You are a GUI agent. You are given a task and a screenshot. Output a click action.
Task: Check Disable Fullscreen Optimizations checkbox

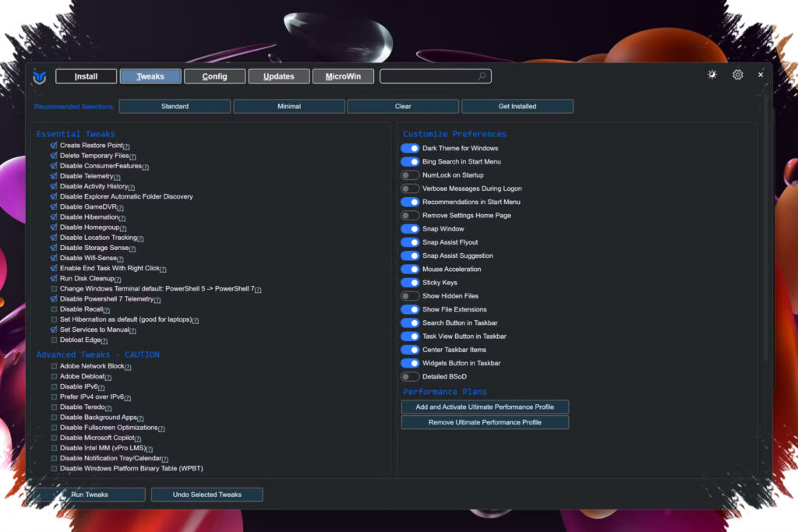pyautogui.click(x=54, y=427)
